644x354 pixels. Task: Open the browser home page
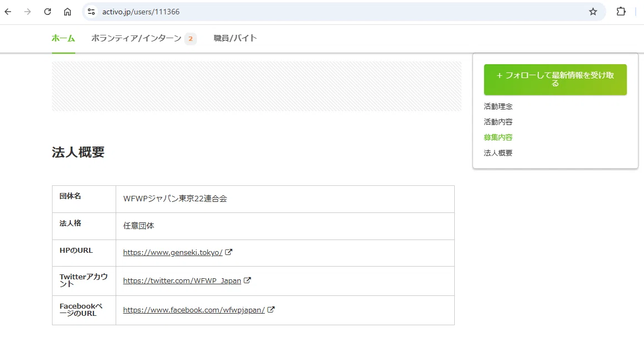[x=67, y=12]
